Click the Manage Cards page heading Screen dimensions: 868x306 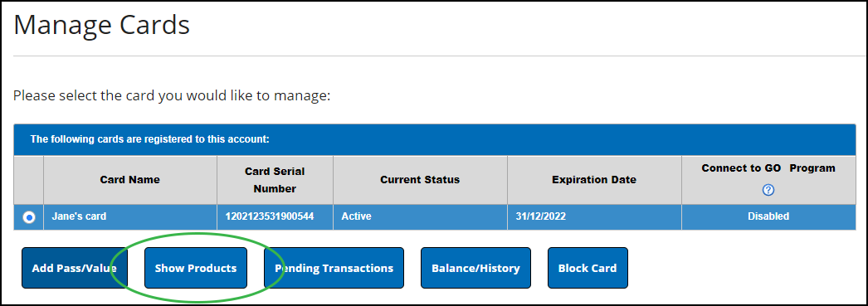click(x=102, y=25)
